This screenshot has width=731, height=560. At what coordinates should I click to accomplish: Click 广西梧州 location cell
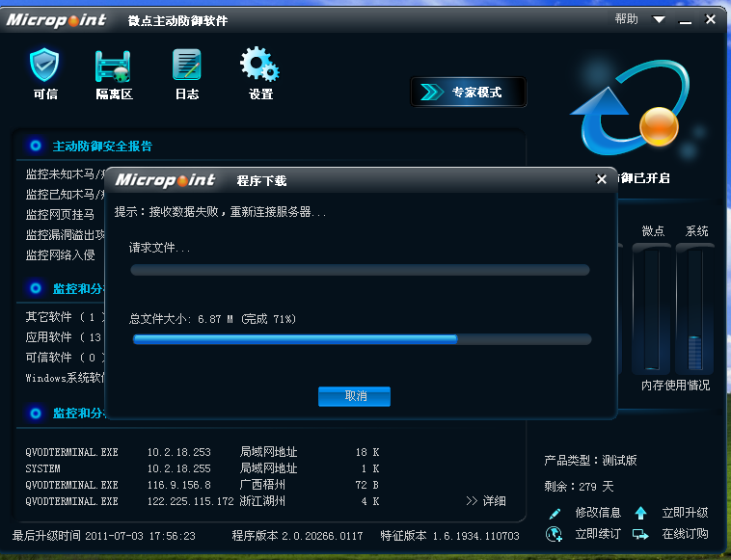(262, 485)
